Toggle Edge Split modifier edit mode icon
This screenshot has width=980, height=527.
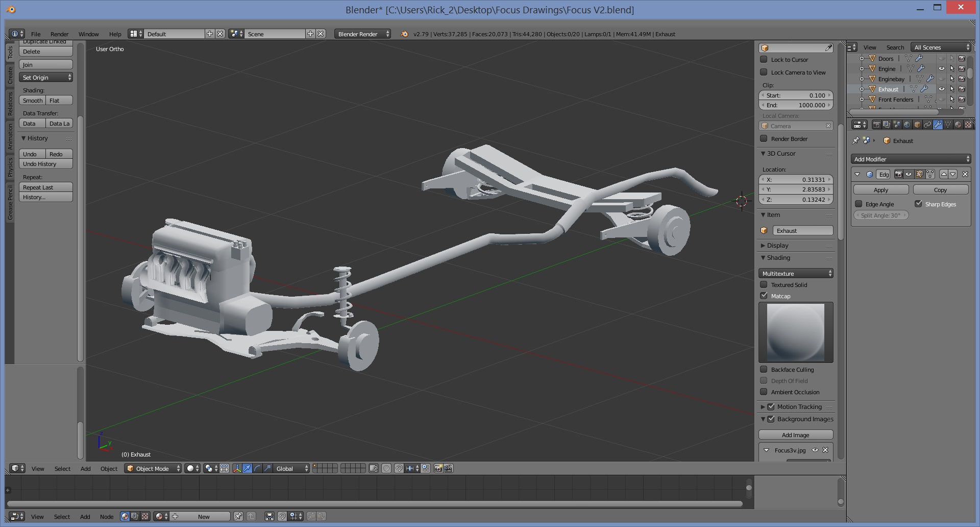(919, 174)
